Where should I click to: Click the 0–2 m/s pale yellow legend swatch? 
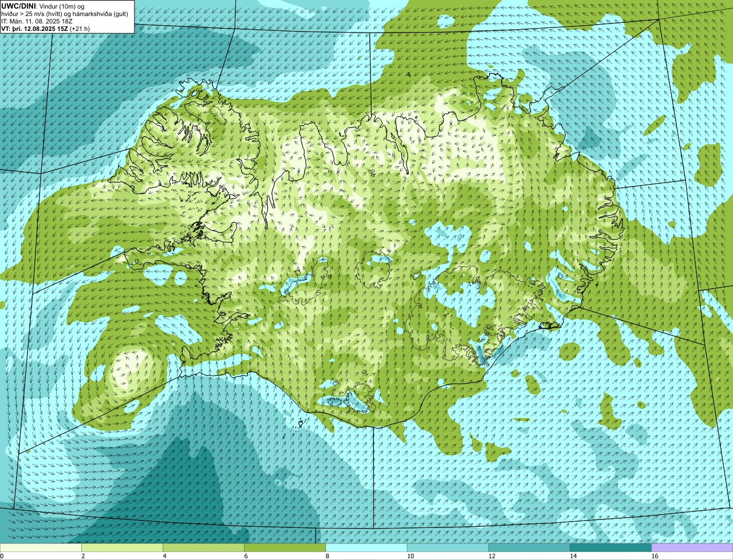pos(41,547)
